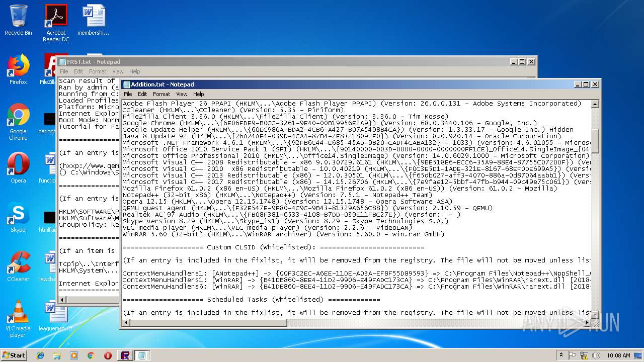644x362 pixels.
Task: Launch Acrobat Reader DC shortcut
Action: click(56, 23)
